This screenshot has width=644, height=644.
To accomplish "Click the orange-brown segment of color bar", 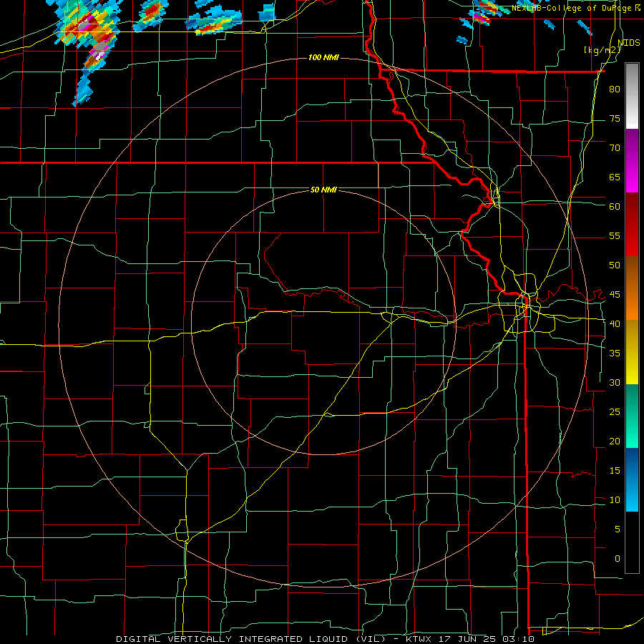I will tap(632, 288).
